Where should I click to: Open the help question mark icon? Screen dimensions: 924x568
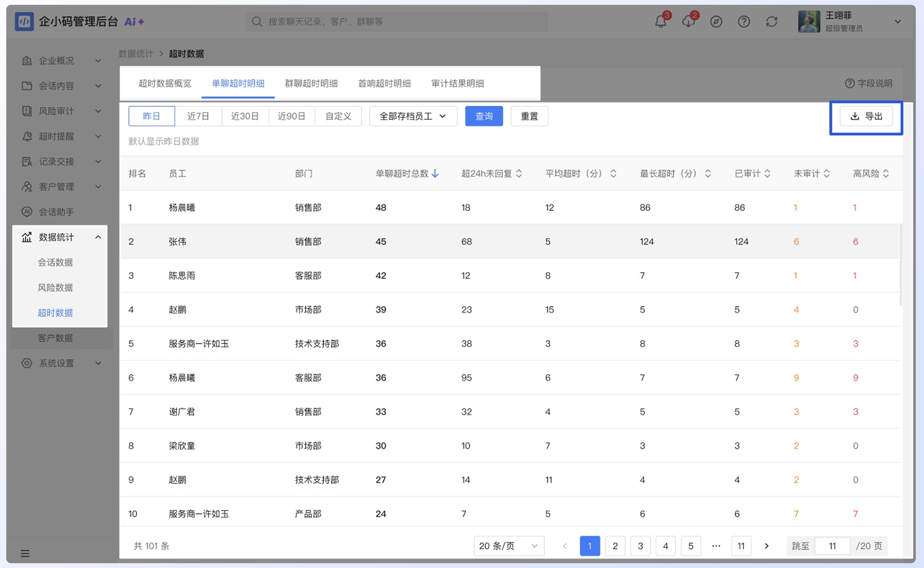[744, 22]
